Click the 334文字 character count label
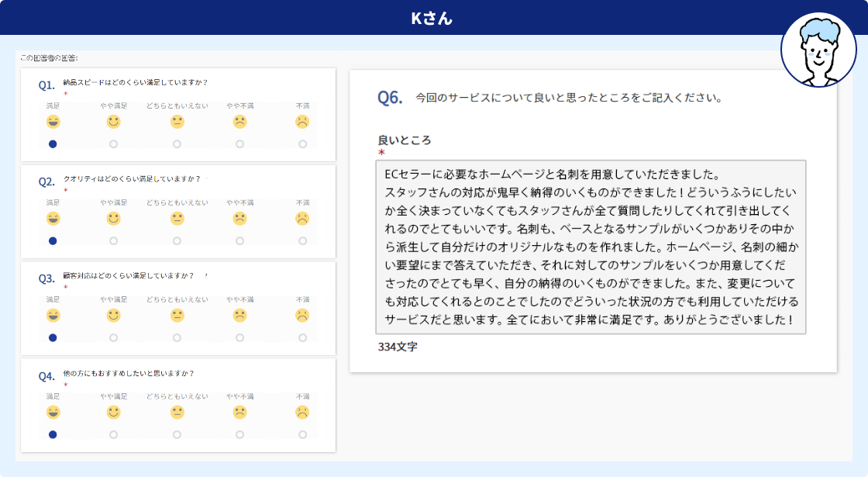This screenshot has width=868, height=477. tap(398, 347)
